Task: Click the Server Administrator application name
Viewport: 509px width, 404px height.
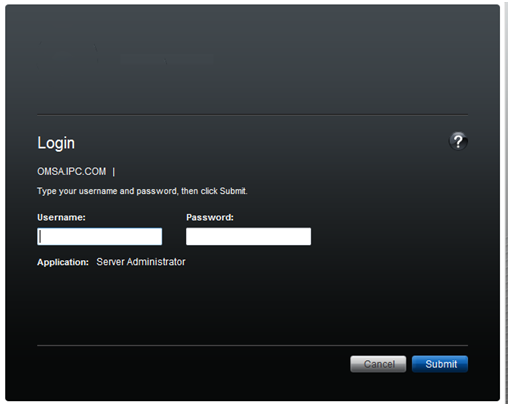Action: 141,262
